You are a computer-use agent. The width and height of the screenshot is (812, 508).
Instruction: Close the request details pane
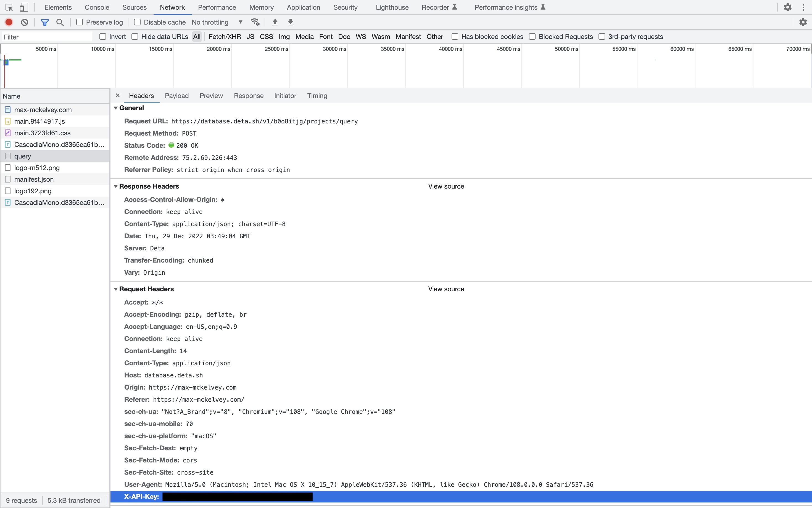click(118, 96)
